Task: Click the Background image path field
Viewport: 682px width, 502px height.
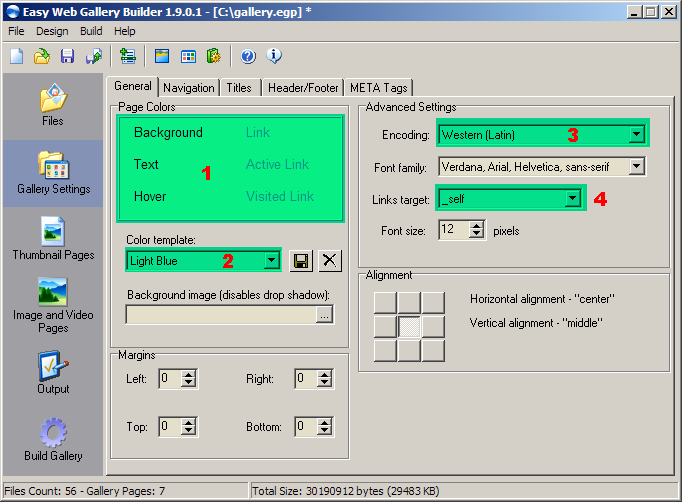Action: tap(221, 315)
